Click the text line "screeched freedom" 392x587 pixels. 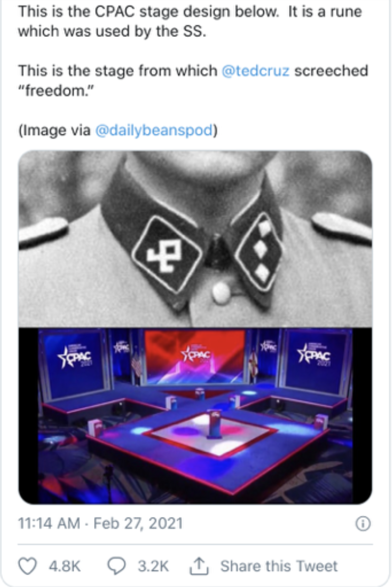click(x=193, y=81)
